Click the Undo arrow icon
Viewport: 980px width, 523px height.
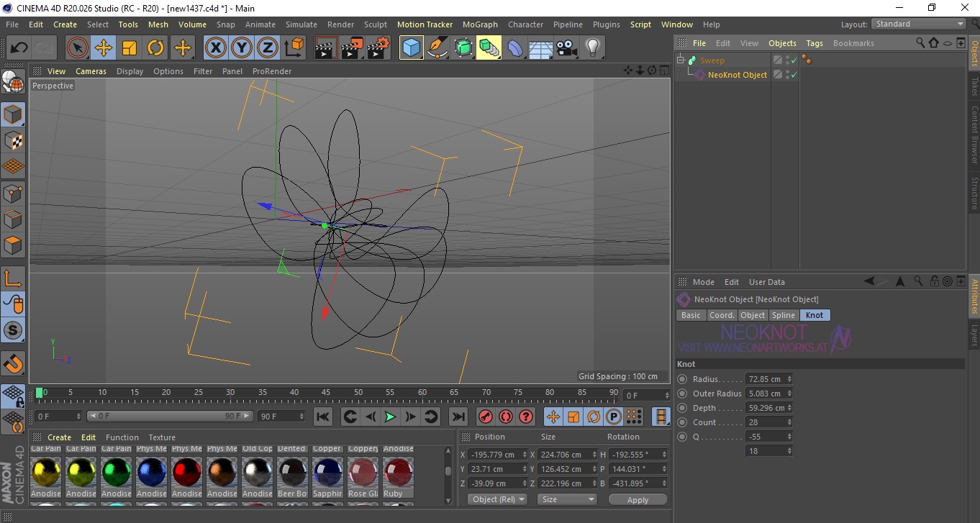coord(19,48)
